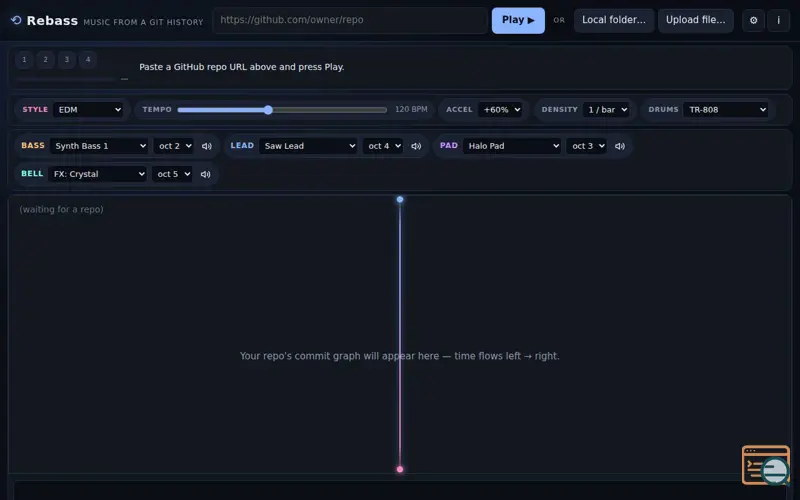Viewport: 800px width, 500px height.
Task: Click the Local folder... button
Action: click(x=614, y=20)
